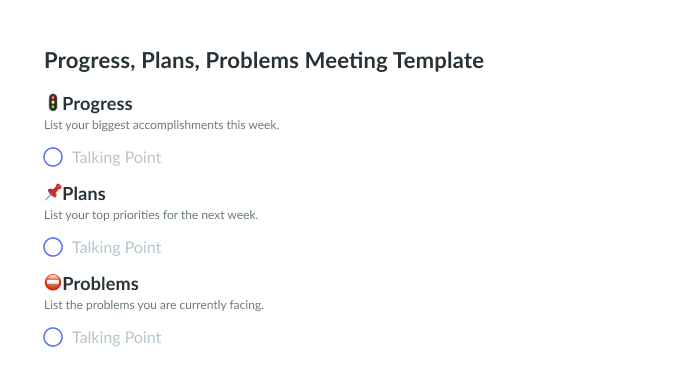Viewport: 684px width, 390px height.
Task: Click the word 'Meeting' in the title
Action: point(346,61)
